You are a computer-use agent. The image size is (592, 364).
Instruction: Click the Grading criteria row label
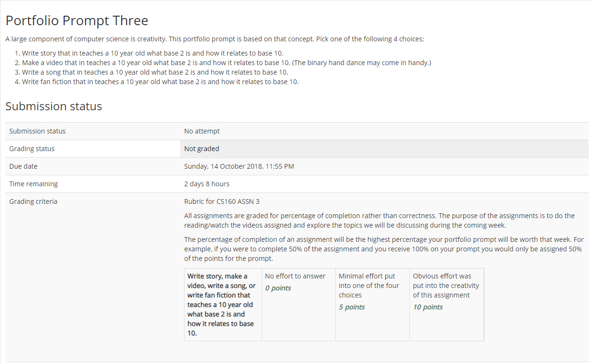33,201
